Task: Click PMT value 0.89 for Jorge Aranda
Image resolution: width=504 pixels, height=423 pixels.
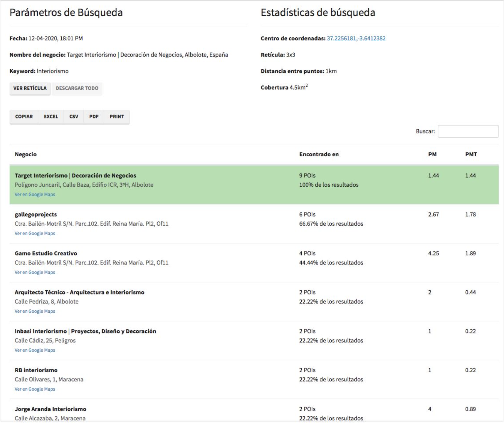Action: pyautogui.click(x=470, y=409)
